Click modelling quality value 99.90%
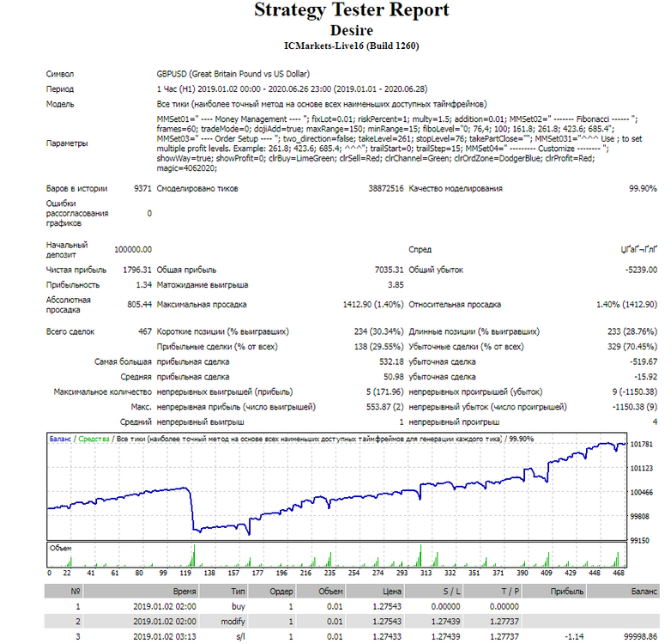This screenshot has width=671, height=644. [643, 188]
